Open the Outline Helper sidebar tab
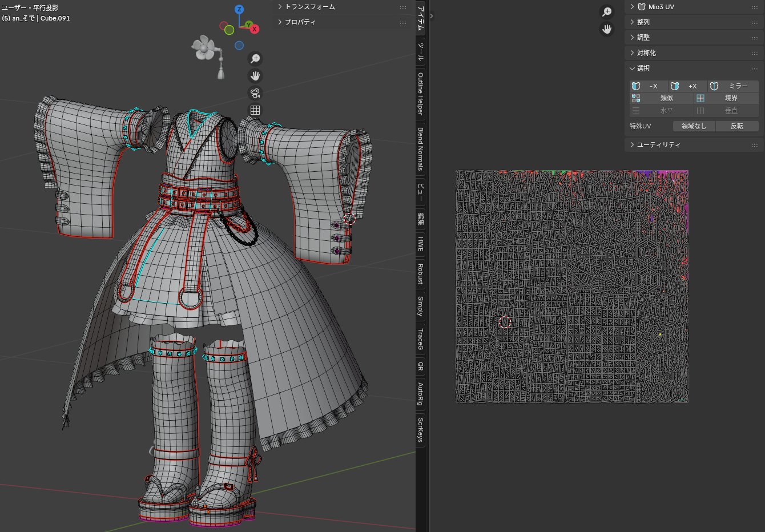This screenshot has height=532, width=765. point(421,94)
